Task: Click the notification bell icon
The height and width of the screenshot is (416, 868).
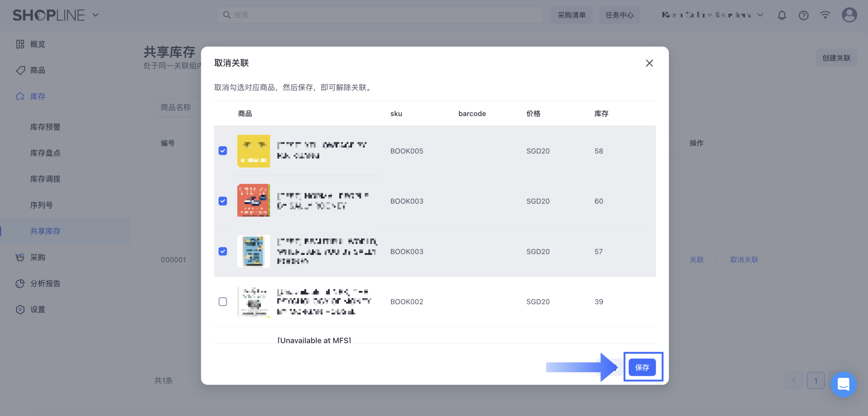Action: [782, 15]
